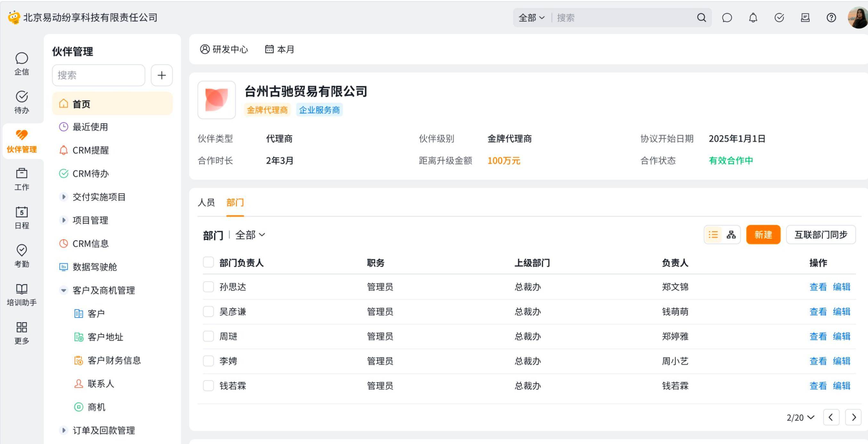Viewport: 868px width, 444px height.
Task: Open 考勤 attendance in sidebar
Action: click(21, 256)
